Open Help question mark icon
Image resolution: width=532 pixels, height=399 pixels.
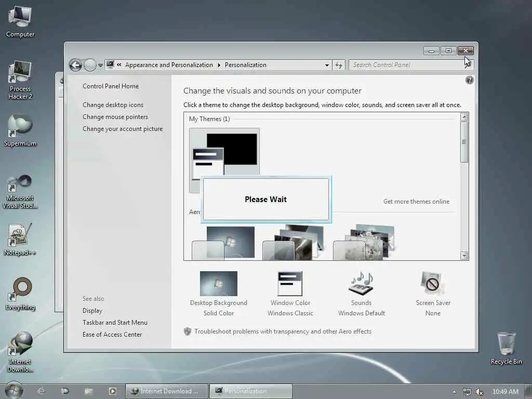pyautogui.click(x=470, y=80)
